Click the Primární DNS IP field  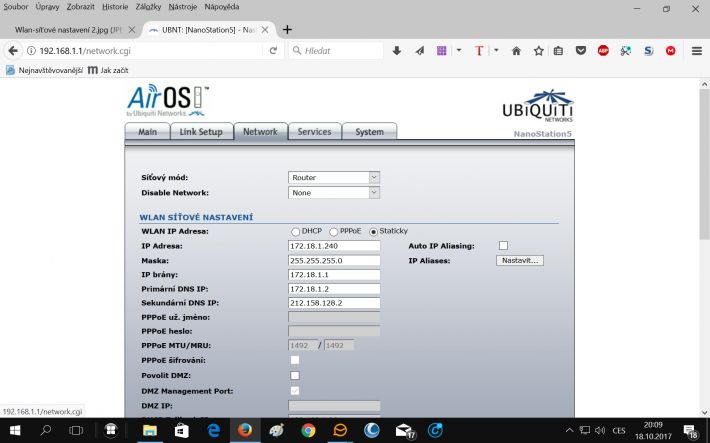click(334, 289)
